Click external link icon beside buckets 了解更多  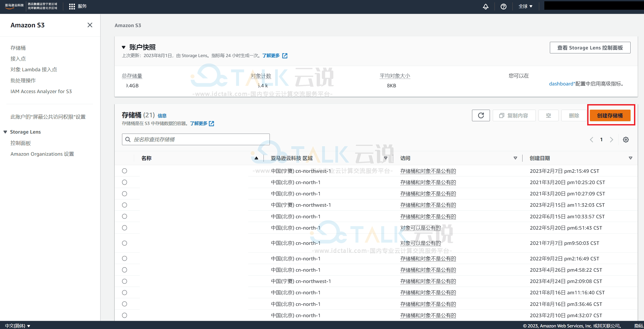pos(211,124)
